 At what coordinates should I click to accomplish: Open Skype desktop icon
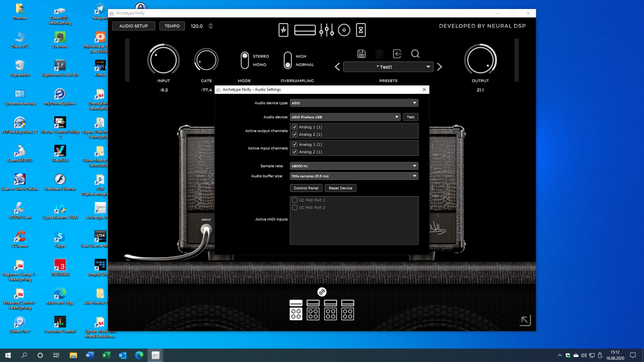60,239
